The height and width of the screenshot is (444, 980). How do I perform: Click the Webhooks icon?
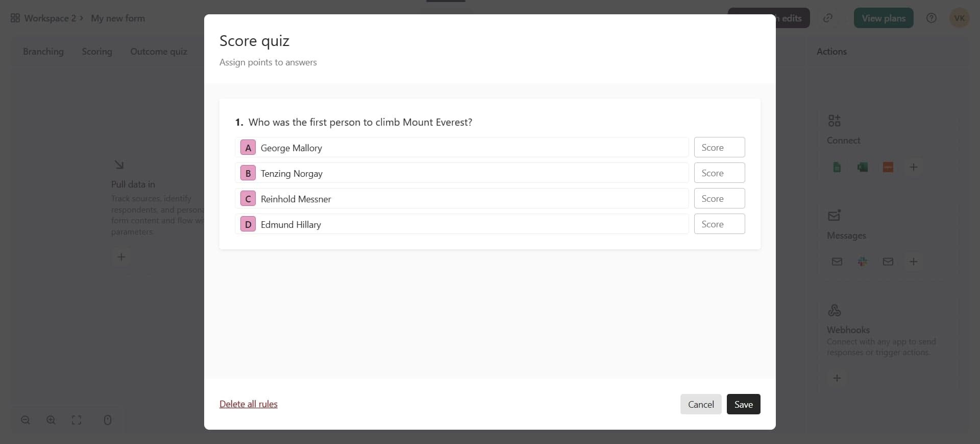point(835,310)
